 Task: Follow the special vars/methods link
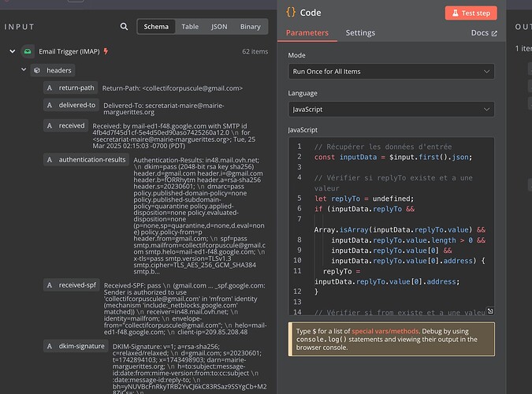pyautogui.click(x=385, y=331)
